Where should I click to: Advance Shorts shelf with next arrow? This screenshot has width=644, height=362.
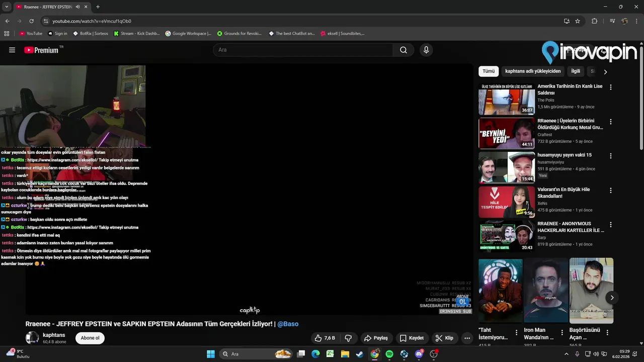[x=612, y=298]
